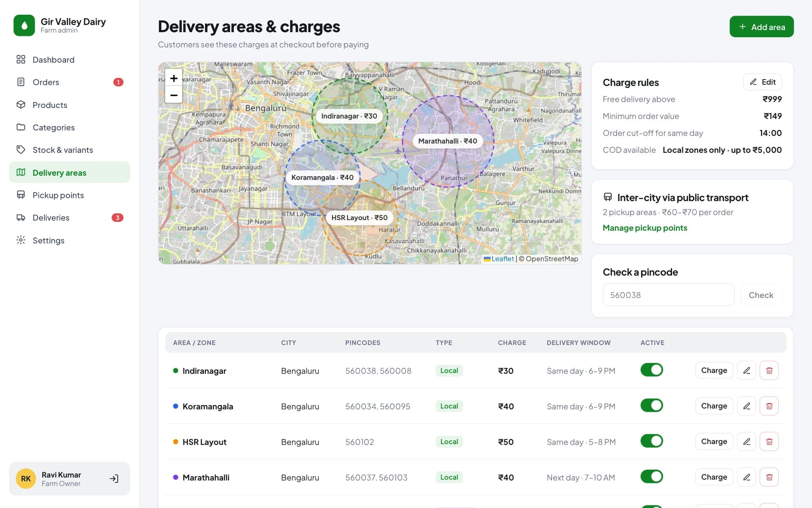The height and width of the screenshot is (508, 812).
Task: Click Charge button for Indiranagar
Action: tap(714, 370)
